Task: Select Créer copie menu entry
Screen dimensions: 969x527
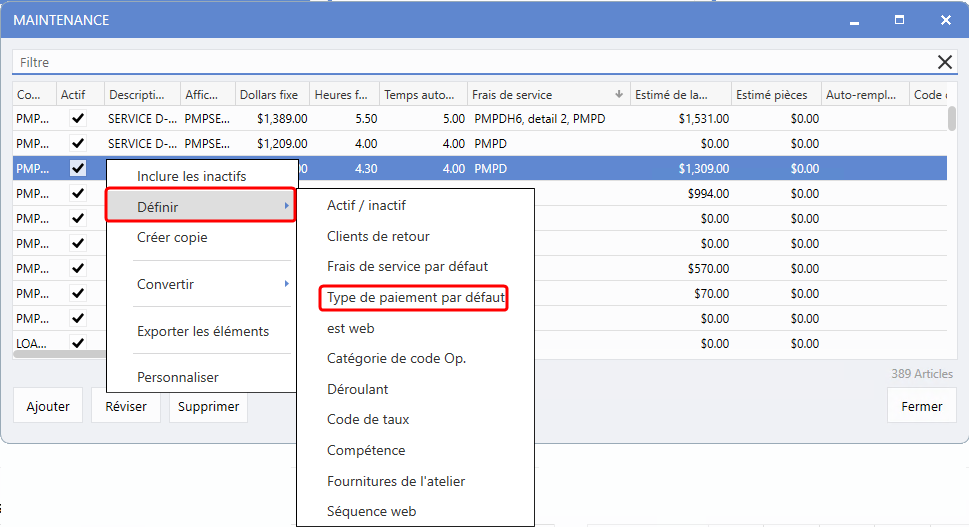Action: pos(172,238)
